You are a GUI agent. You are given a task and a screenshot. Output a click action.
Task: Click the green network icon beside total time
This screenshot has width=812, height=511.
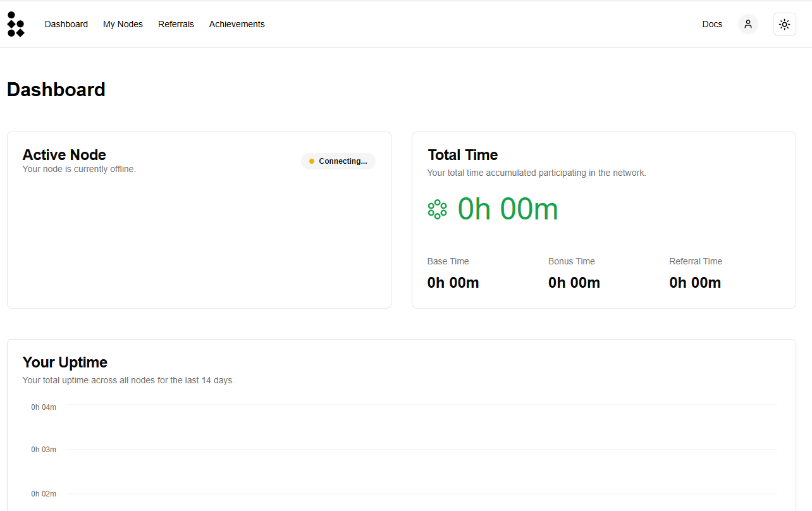pyautogui.click(x=437, y=209)
